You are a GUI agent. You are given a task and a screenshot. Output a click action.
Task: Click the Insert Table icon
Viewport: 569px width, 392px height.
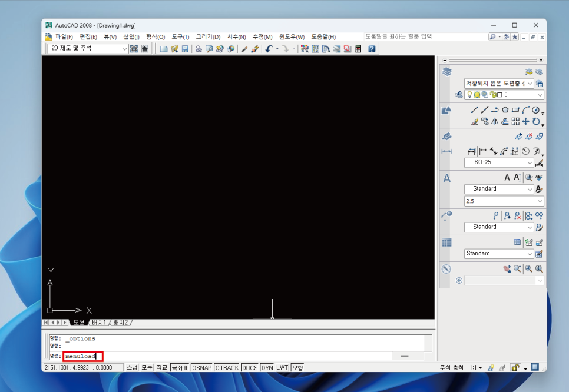point(518,242)
